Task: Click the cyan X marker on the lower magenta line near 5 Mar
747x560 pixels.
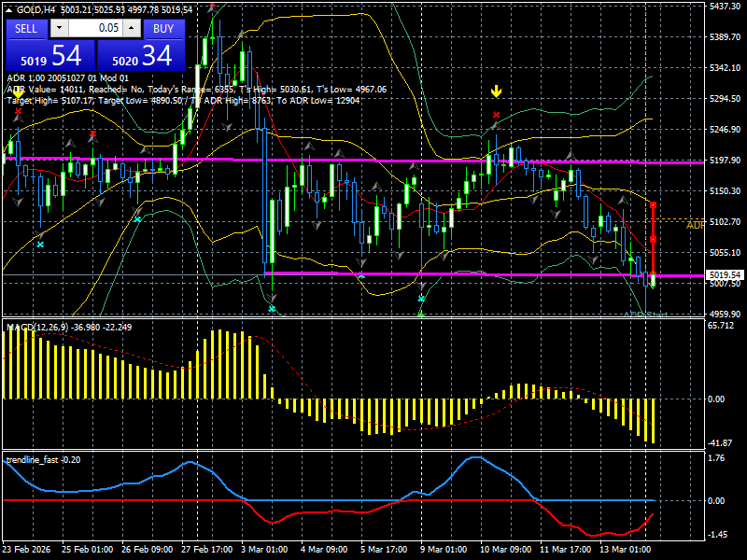Action: pos(361,275)
